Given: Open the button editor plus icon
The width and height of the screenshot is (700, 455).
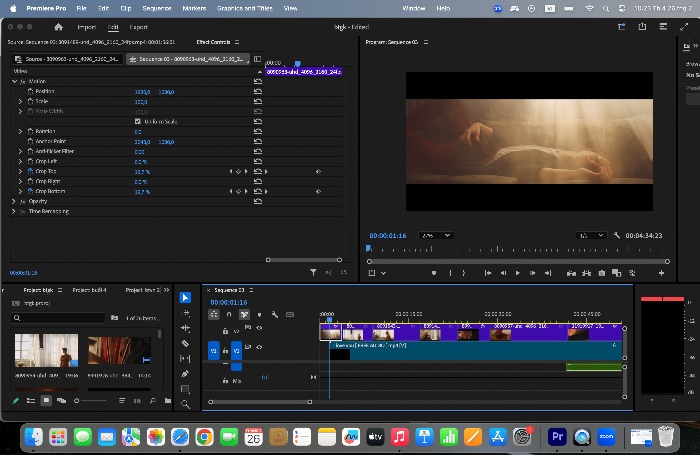Looking at the screenshot, I should point(661,273).
